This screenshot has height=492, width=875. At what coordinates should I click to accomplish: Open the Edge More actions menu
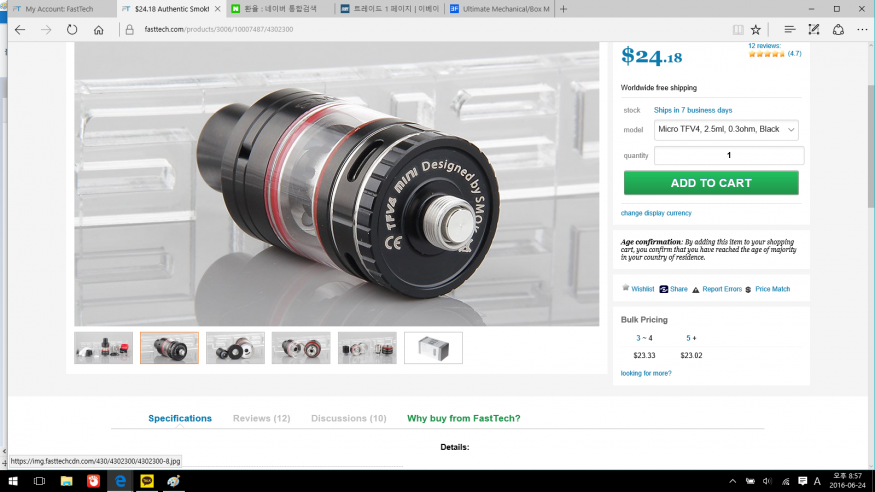[862, 30]
